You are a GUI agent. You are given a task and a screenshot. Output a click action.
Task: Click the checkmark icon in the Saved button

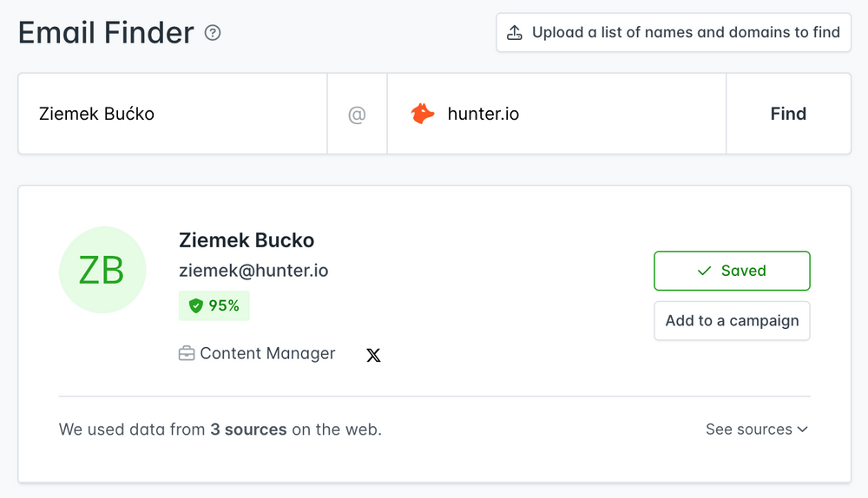(705, 271)
